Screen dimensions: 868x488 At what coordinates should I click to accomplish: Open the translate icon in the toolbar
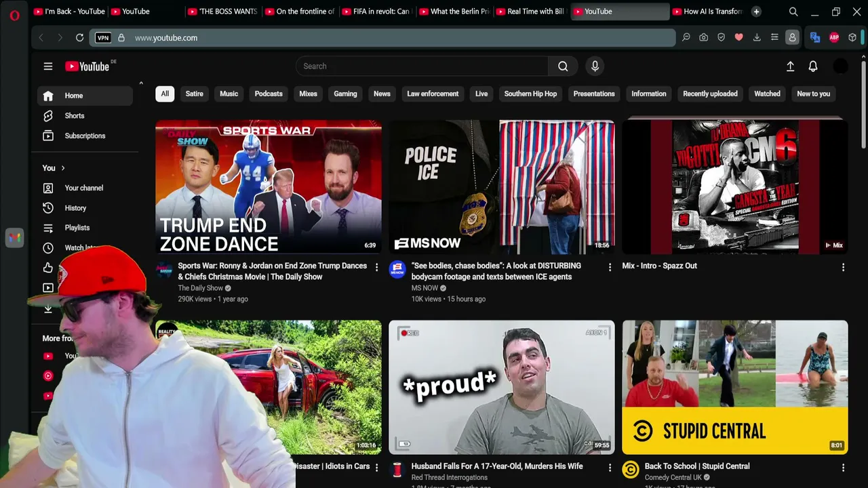[815, 38]
